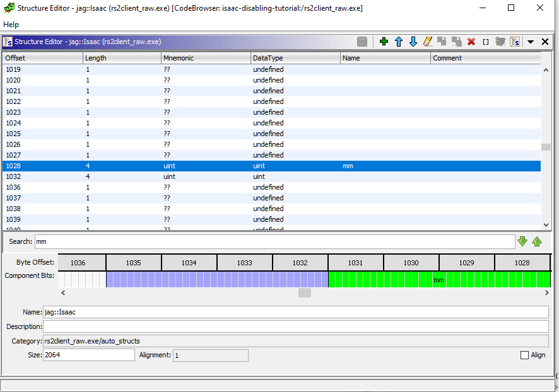Click the Alignment field

(210, 355)
